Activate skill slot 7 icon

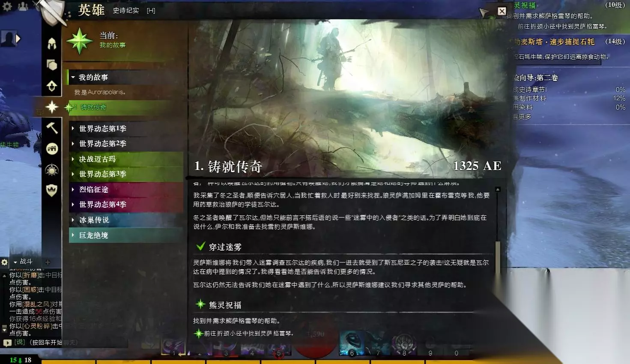pyautogui.click(x=378, y=344)
